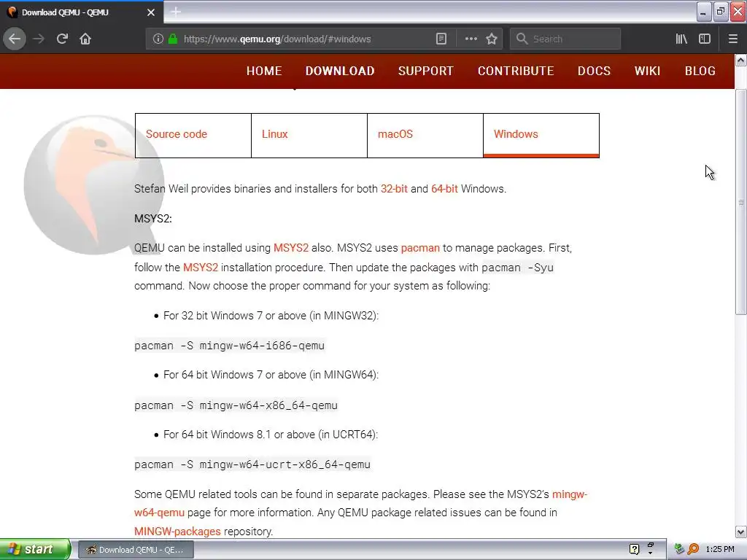747x560 pixels.
Task: Click the 'pacman -S mingw-w64-i686-qemu' command text
Action: (x=229, y=346)
